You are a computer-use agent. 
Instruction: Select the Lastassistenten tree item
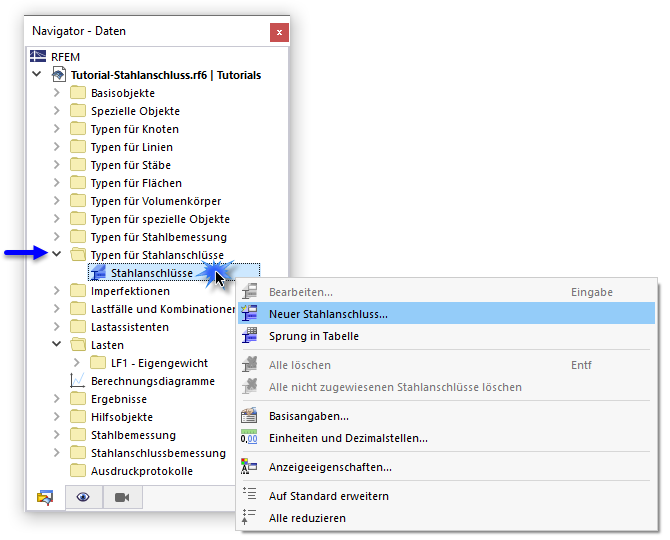coord(130,327)
